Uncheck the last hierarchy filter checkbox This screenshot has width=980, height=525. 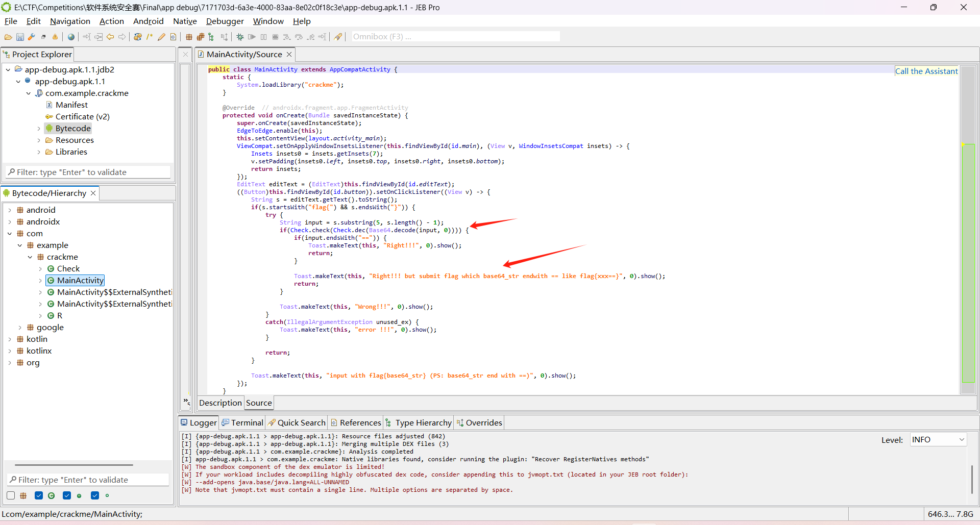click(95, 495)
